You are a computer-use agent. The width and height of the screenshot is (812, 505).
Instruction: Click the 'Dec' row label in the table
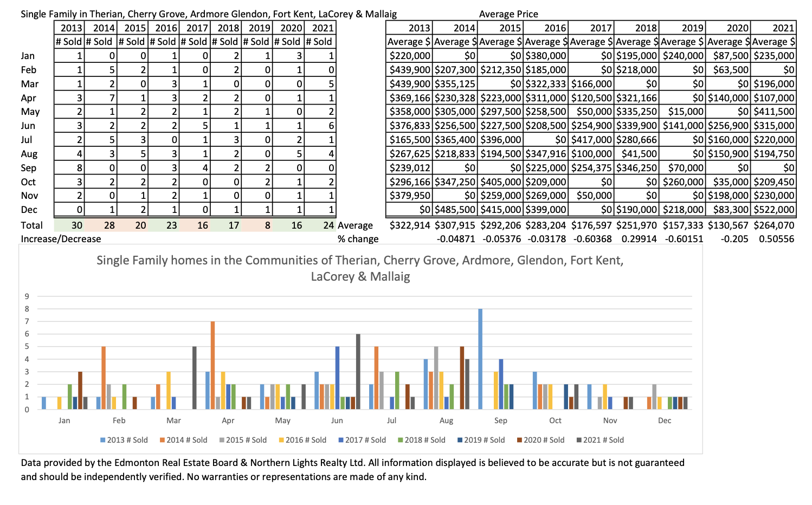click(29, 210)
